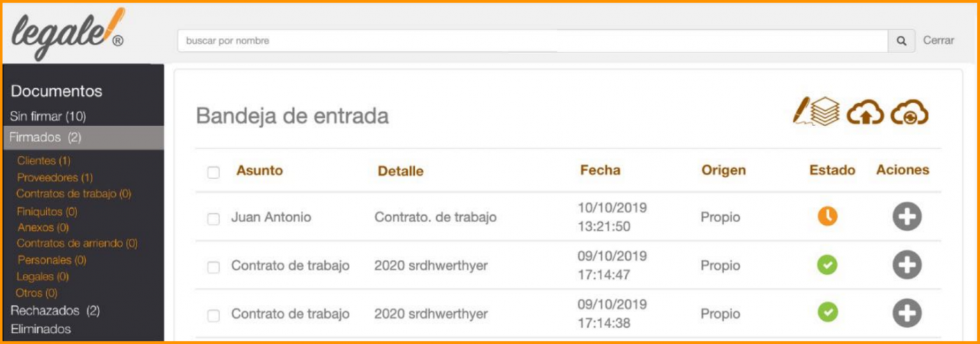Click the orange clock status for Juan Antonio
The image size is (980, 344).
click(827, 217)
